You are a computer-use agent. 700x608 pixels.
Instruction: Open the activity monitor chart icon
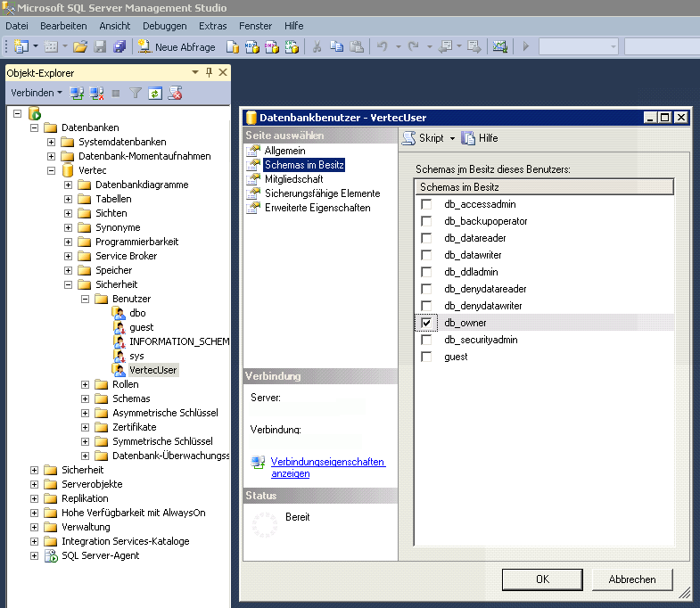click(x=499, y=46)
